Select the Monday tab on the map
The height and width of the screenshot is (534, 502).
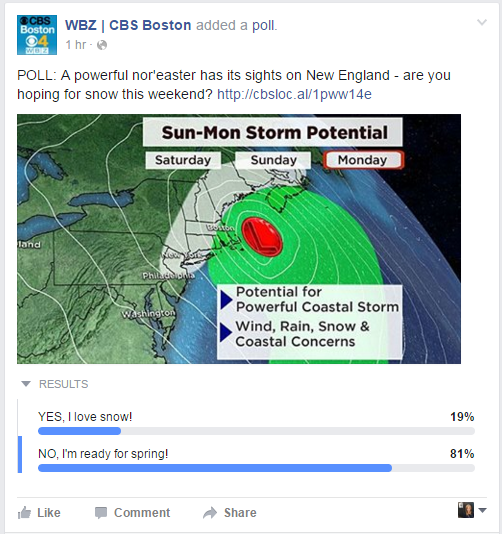pos(363,160)
